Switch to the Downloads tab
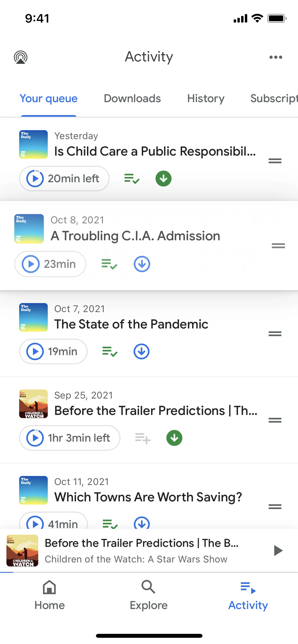298x644 pixels. tap(132, 99)
